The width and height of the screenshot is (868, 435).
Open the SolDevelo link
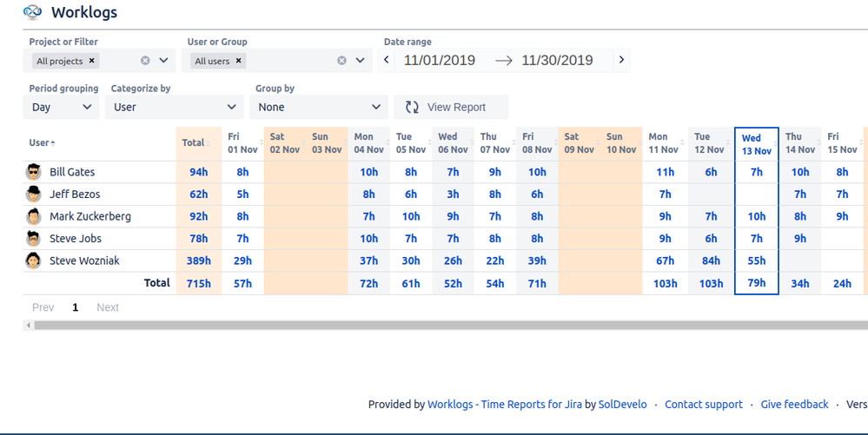tap(622, 405)
